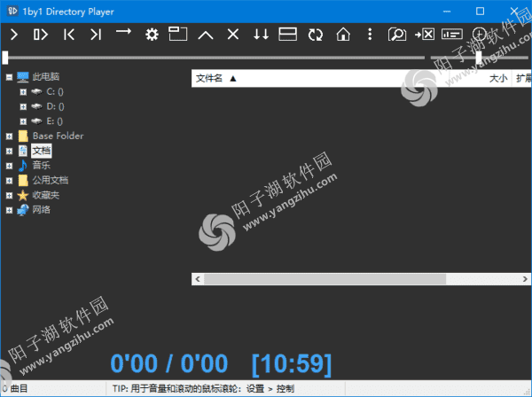Screen dimensions: 532x397
Task: Expand the 公用文档 tree node
Action: [x=9, y=181]
